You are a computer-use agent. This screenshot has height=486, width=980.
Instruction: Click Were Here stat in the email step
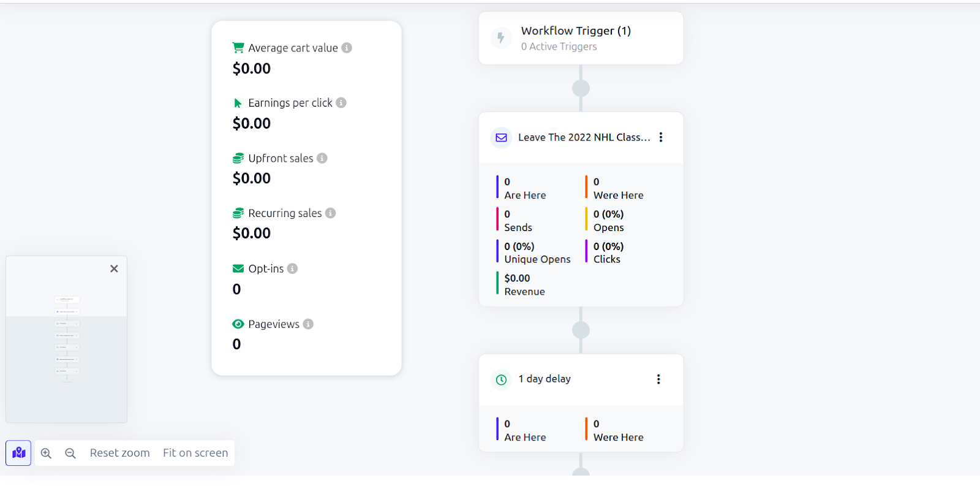click(x=615, y=188)
